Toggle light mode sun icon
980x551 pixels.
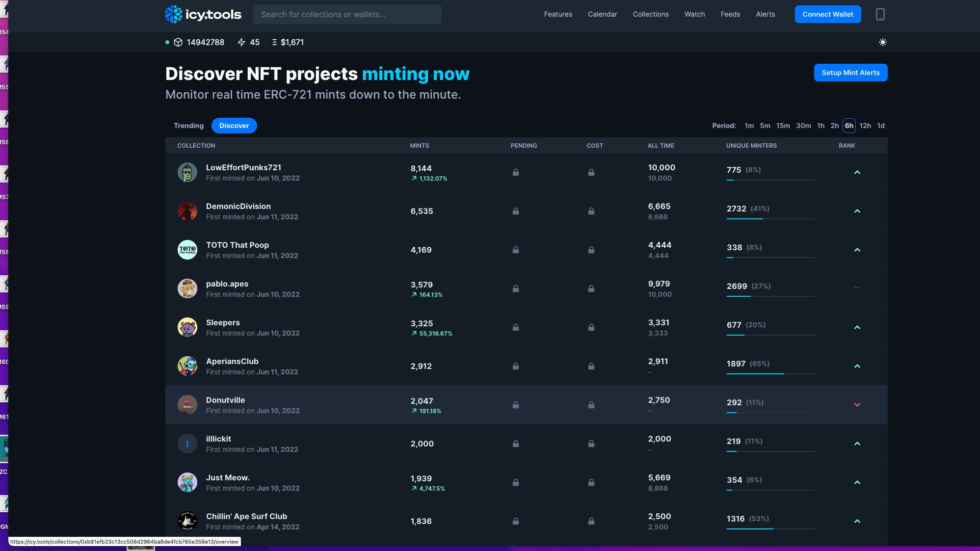(x=882, y=42)
